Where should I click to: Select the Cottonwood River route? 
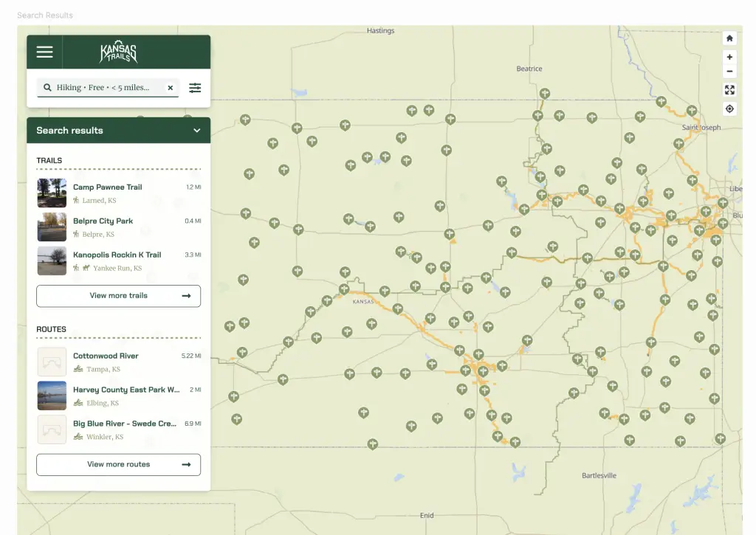106,356
